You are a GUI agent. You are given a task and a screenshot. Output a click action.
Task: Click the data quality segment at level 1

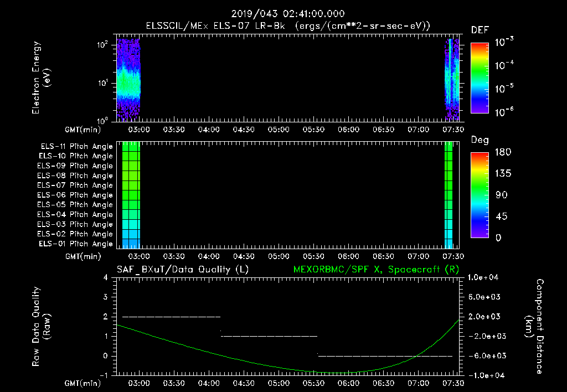point(269,336)
